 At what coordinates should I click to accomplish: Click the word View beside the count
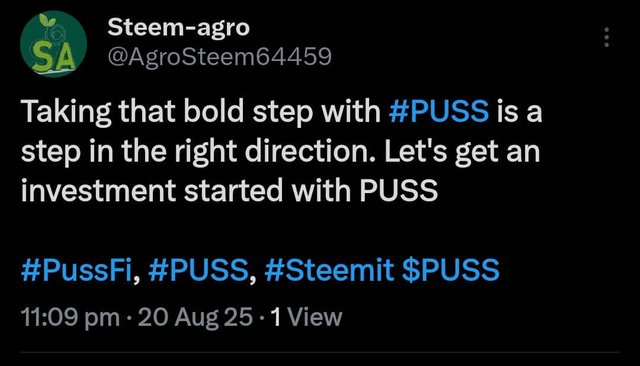315,317
